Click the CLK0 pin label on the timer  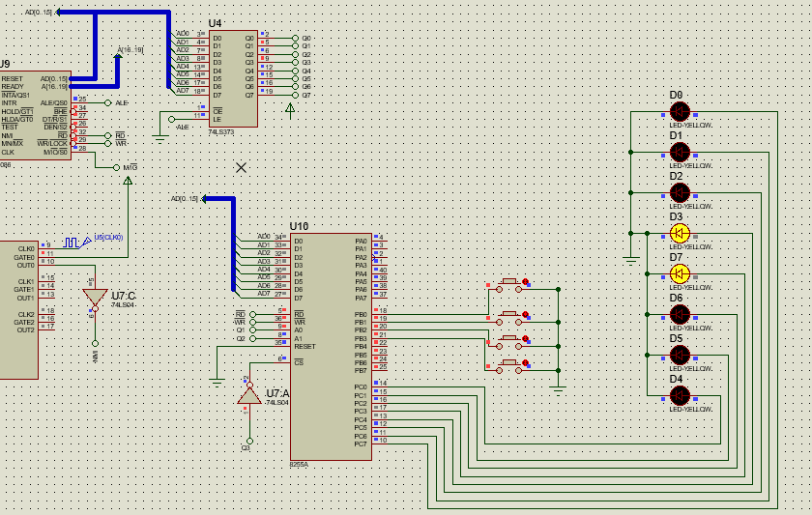(26, 249)
